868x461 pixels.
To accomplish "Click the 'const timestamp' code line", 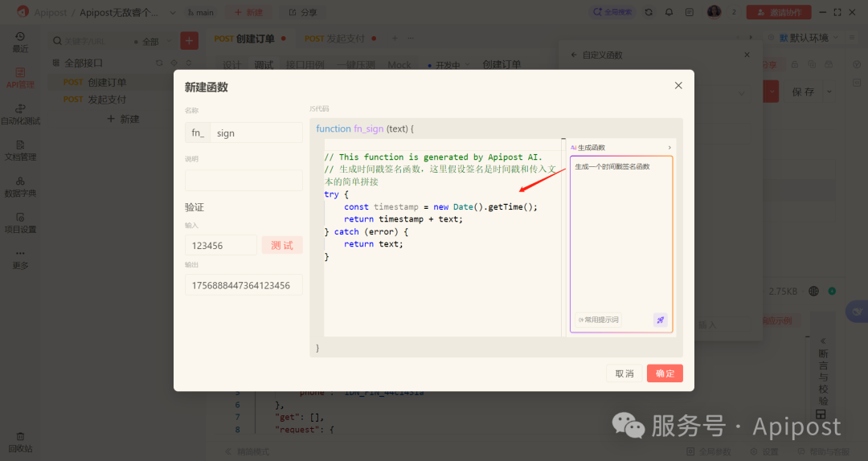I will [440, 207].
